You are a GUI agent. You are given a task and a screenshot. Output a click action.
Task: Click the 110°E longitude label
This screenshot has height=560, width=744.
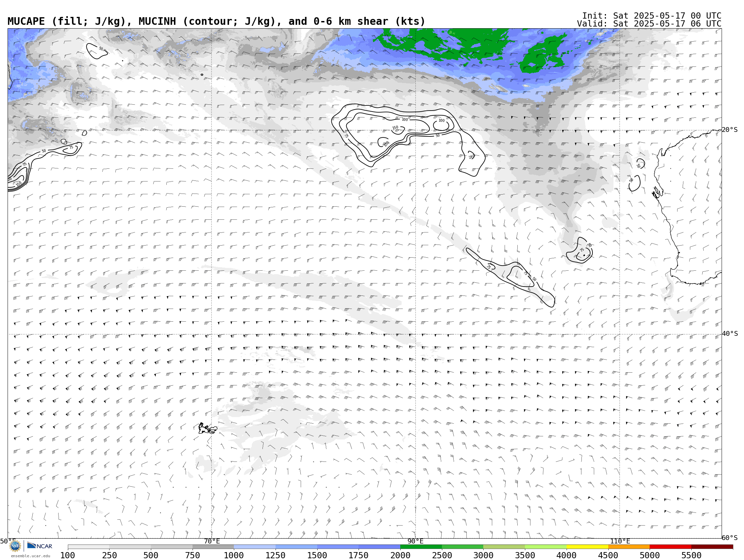620,541
